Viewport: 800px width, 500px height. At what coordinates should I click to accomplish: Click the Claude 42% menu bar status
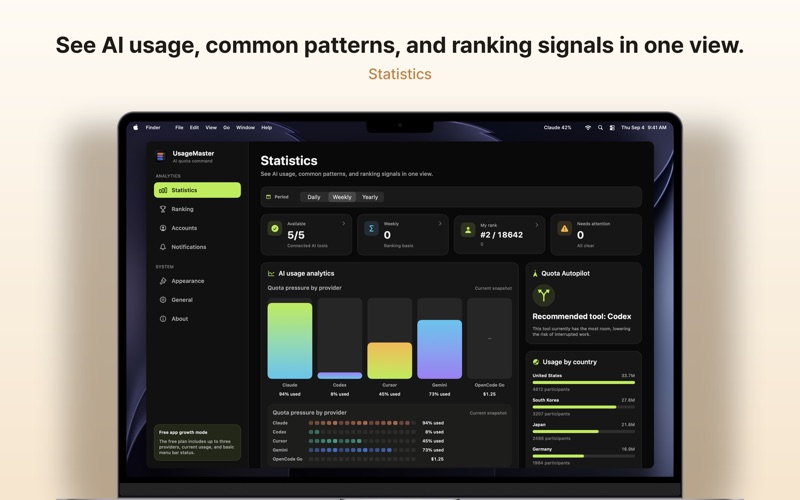point(558,128)
